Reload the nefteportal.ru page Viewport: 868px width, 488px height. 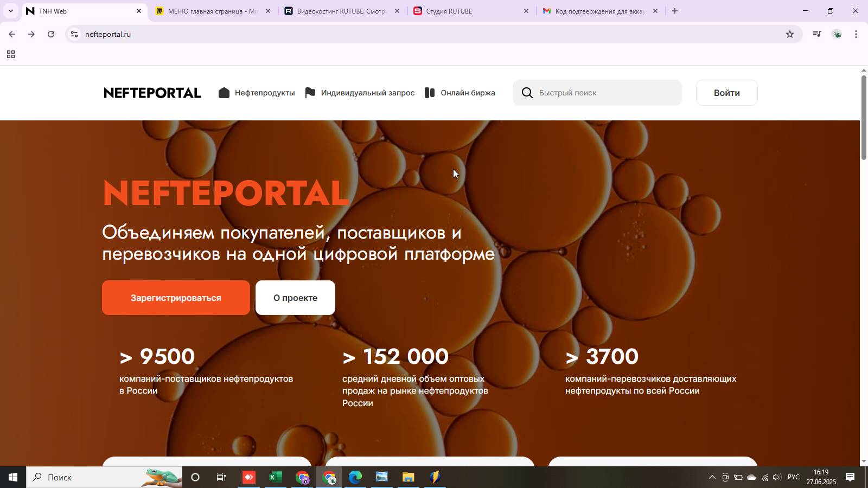(51, 34)
